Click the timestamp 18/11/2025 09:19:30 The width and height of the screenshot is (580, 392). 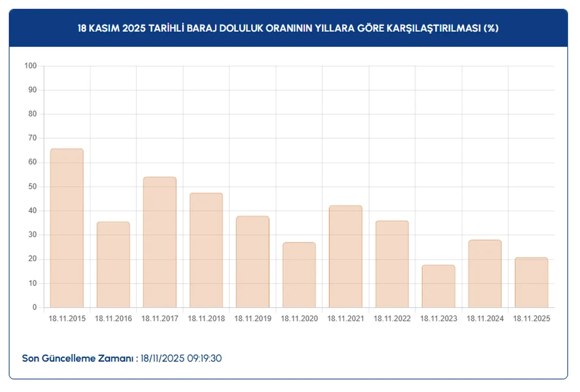tap(181, 358)
